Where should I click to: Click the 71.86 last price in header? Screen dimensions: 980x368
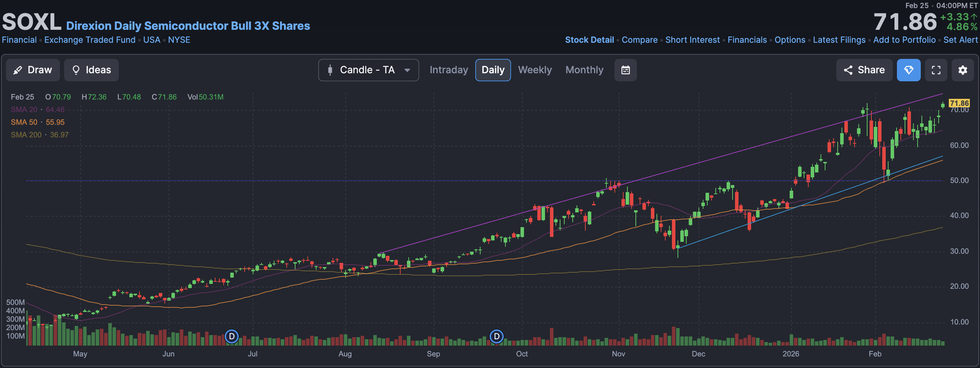click(905, 22)
